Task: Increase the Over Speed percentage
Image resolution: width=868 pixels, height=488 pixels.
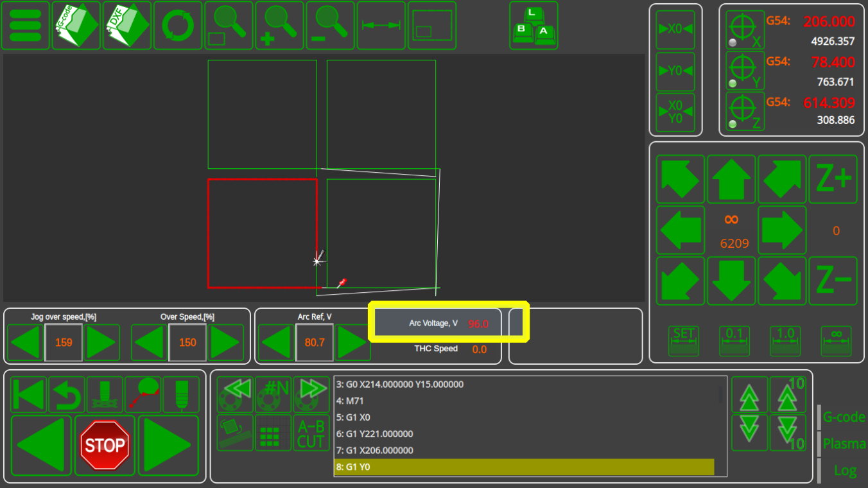Action: coord(225,342)
